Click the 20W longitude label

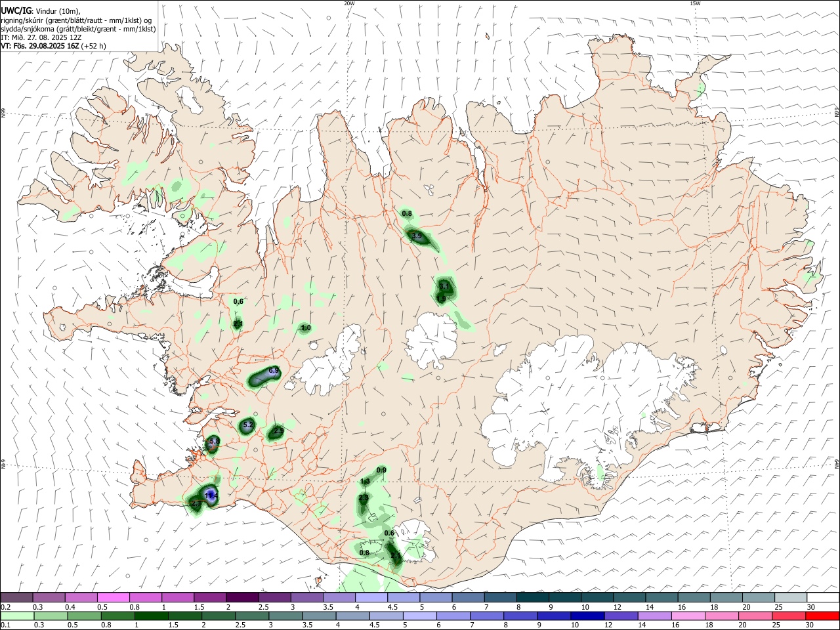coord(349,3)
